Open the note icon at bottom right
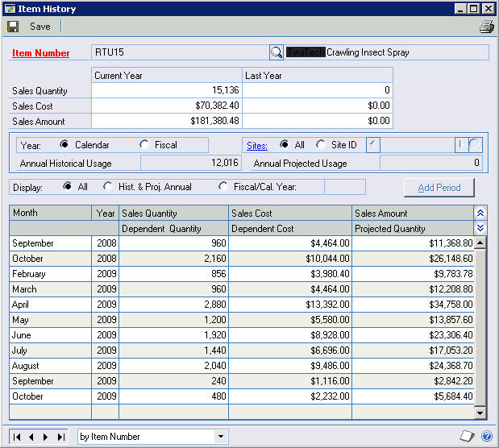The height and width of the screenshot is (448, 499). pyautogui.click(x=467, y=436)
